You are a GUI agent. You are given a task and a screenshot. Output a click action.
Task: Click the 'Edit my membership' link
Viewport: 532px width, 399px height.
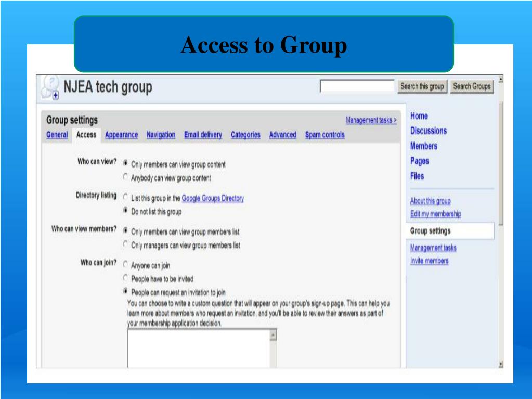(x=436, y=214)
